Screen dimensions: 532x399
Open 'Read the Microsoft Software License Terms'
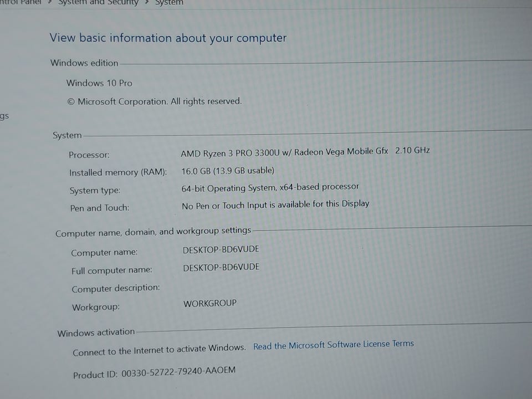coord(334,345)
